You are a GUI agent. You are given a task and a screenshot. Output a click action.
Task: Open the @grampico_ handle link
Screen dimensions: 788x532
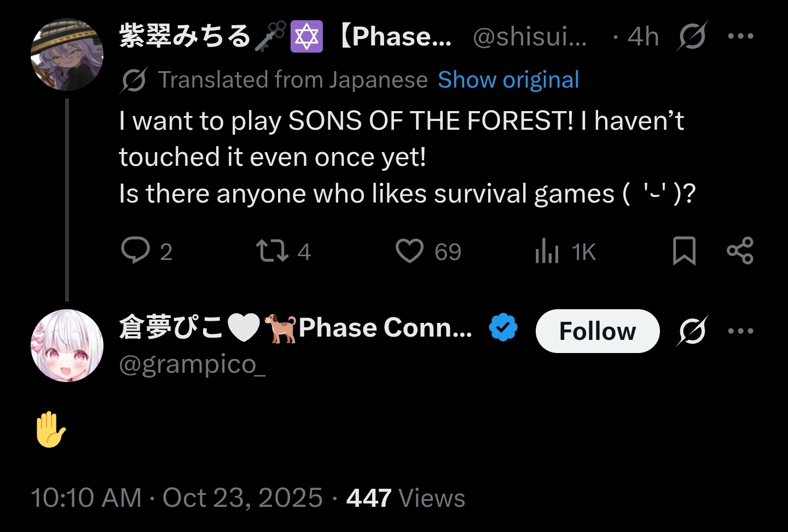pyautogui.click(x=192, y=364)
